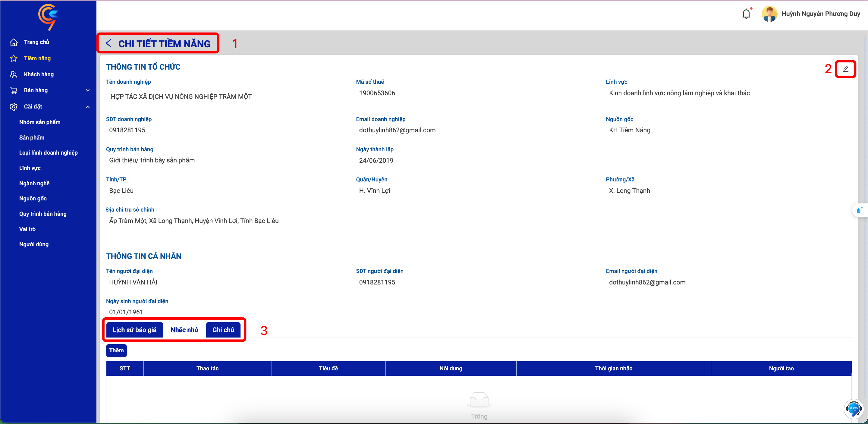Collapse the Cài đặt menu chevron
Viewport: 868px width, 424px height.
coord(88,107)
